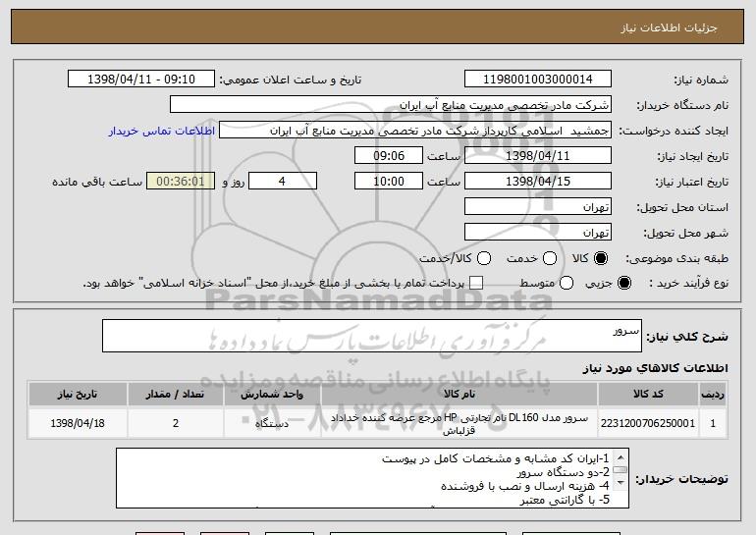This screenshot has width=756, height=535.
Task: Click the creation date field 1398/04/11
Action: (538, 156)
